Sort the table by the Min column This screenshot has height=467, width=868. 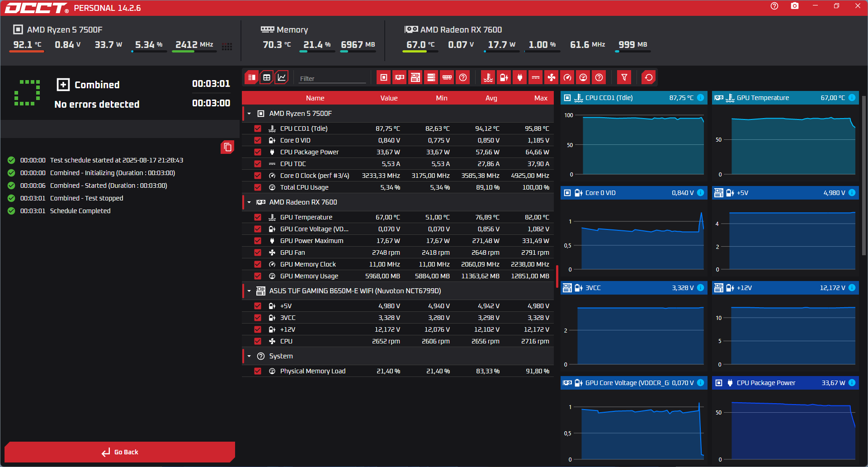pyautogui.click(x=442, y=98)
